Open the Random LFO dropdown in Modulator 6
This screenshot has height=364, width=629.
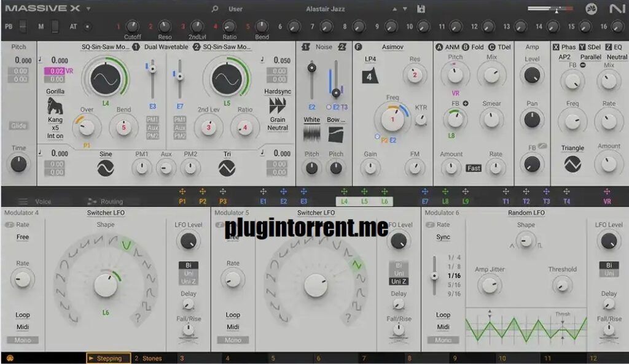[x=526, y=213]
